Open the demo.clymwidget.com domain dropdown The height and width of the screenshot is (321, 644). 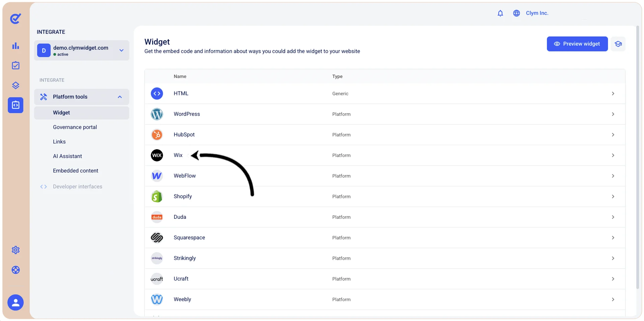[82, 50]
